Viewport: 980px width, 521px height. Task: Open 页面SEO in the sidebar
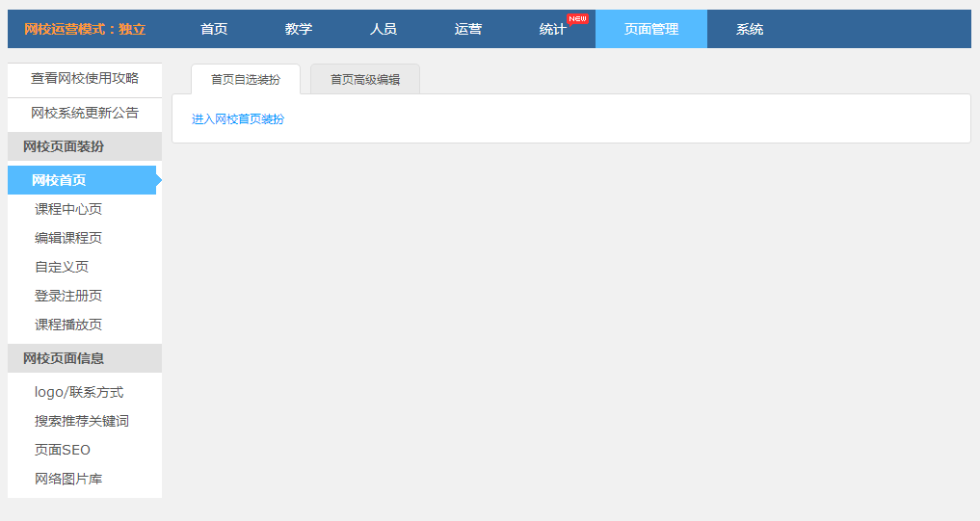(63, 450)
